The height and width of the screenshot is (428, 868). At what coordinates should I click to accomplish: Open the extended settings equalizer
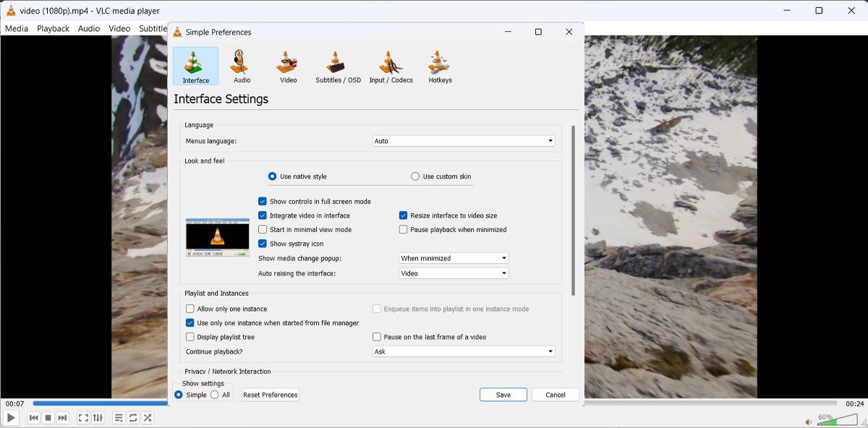[x=98, y=417]
